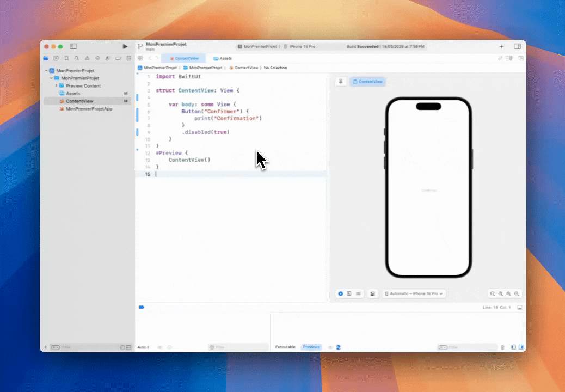Screen dimensions: 565x392
Task: Zoom out the preview canvas
Action: point(493,293)
